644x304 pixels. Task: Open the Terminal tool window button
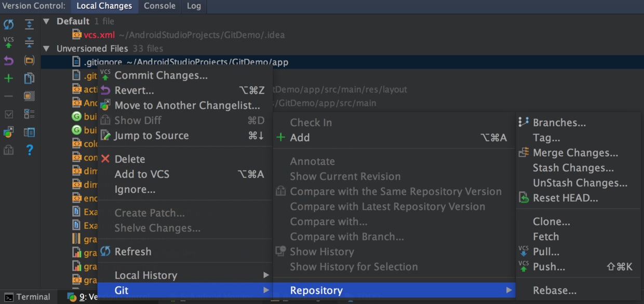point(28,297)
